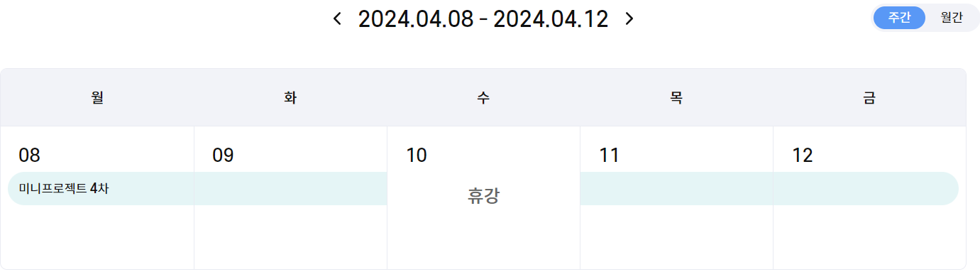The image size is (980, 272).
Task: Click date number 08
Action: pyautogui.click(x=29, y=156)
